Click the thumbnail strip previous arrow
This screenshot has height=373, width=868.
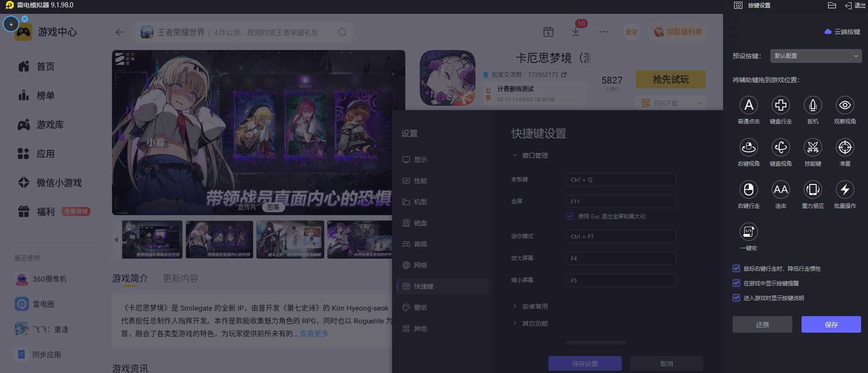click(x=116, y=239)
